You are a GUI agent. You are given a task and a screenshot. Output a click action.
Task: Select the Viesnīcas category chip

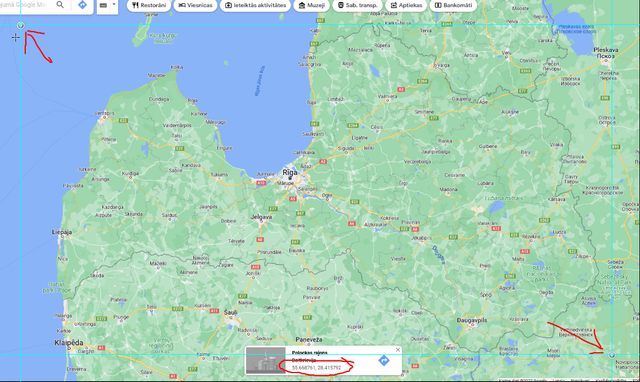[x=196, y=5]
